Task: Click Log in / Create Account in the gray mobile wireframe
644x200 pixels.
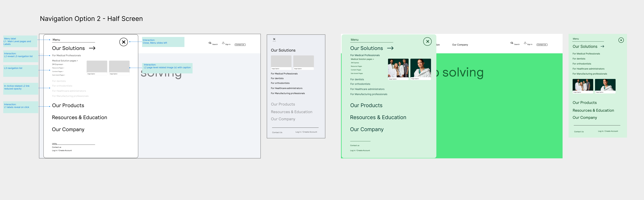Action: [306, 132]
